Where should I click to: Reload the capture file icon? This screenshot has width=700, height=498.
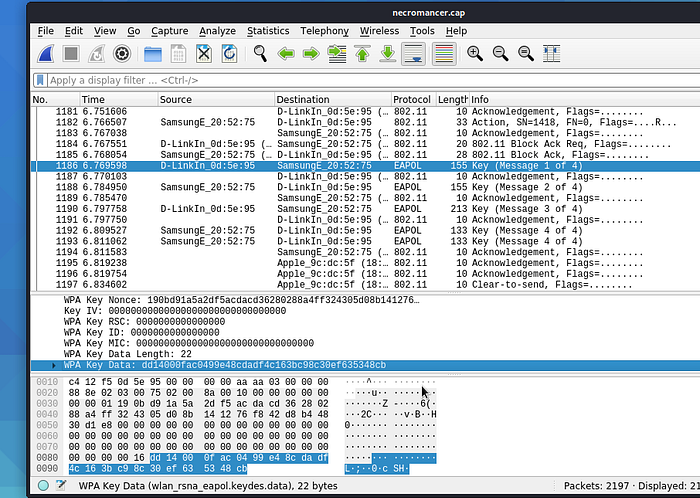(x=229, y=54)
